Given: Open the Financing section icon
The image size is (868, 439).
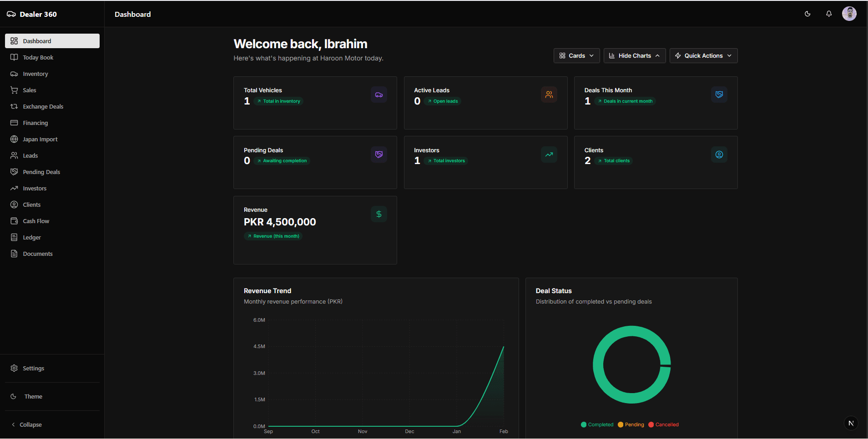Looking at the screenshot, I should pyautogui.click(x=14, y=123).
